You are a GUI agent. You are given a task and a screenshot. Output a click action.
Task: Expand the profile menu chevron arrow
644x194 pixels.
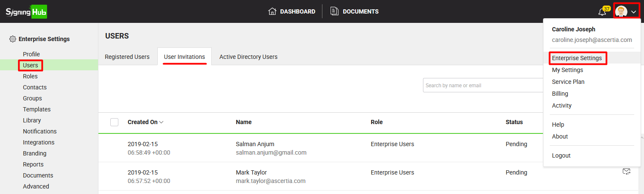coord(633,12)
